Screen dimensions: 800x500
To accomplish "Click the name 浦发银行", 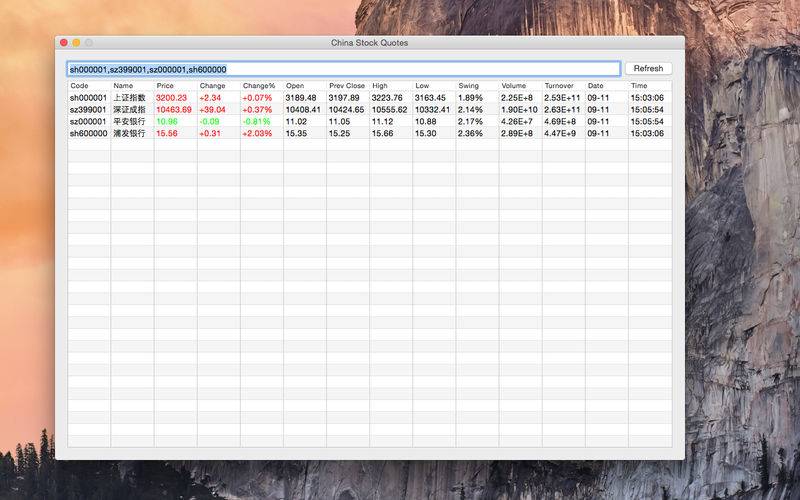I will click(130, 133).
